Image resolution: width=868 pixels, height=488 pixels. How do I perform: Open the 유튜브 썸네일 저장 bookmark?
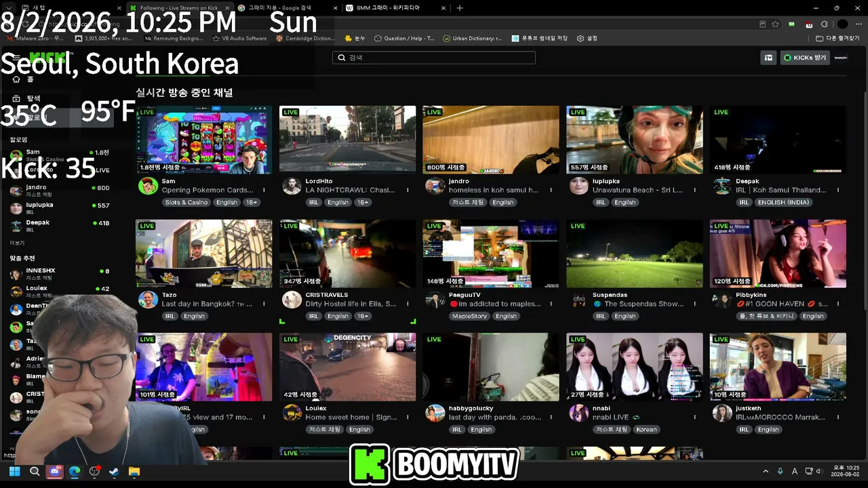pyautogui.click(x=540, y=39)
